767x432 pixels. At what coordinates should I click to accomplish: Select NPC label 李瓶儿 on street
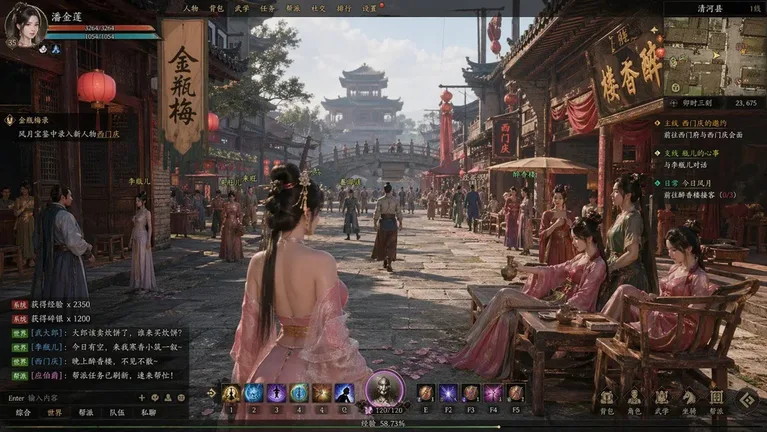click(x=139, y=182)
